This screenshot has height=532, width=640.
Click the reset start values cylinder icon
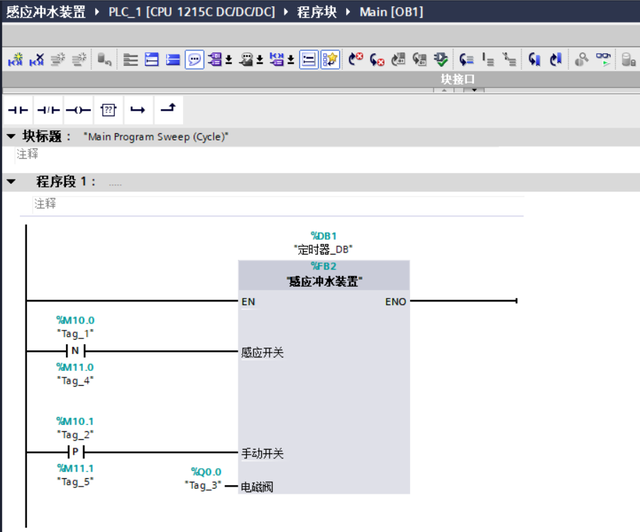104,60
